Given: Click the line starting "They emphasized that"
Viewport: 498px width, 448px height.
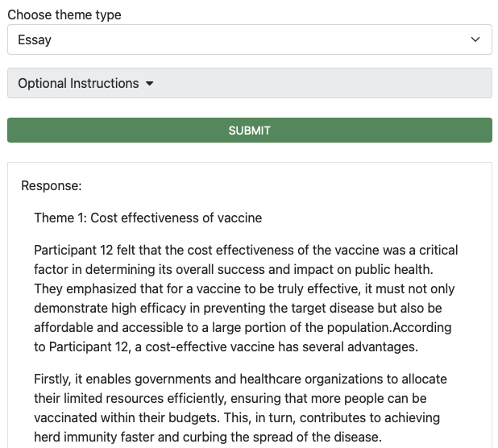Looking at the screenshot, I should point(244,288).
